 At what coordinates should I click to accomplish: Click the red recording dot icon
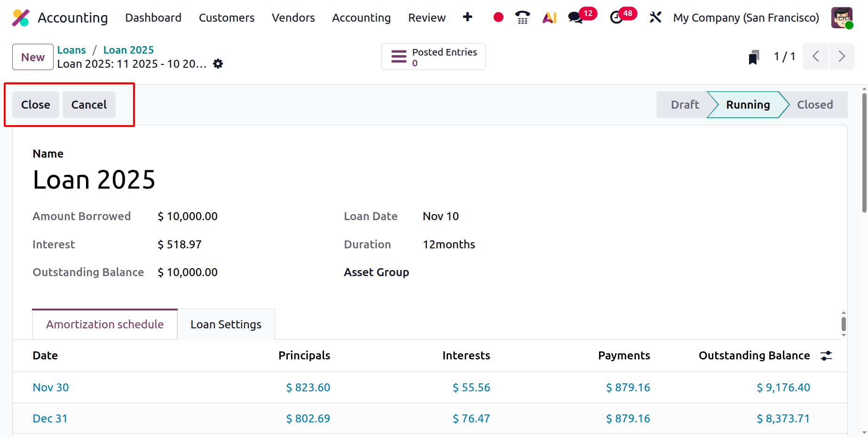point(498,17)
